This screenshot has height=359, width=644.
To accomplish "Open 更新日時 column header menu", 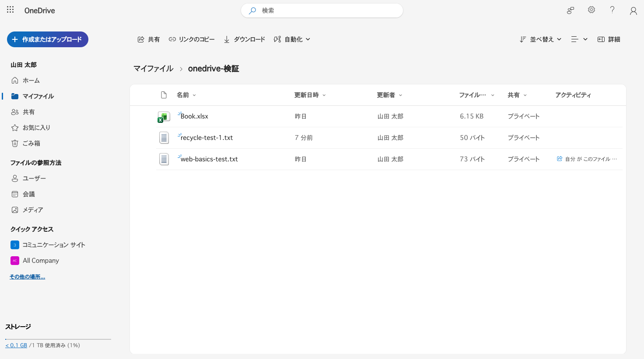I will (310, 95).
